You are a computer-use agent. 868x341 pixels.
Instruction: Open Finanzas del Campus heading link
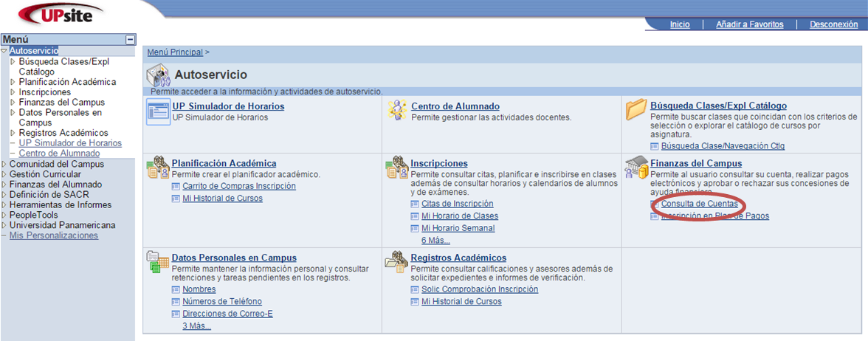(697, 163)
